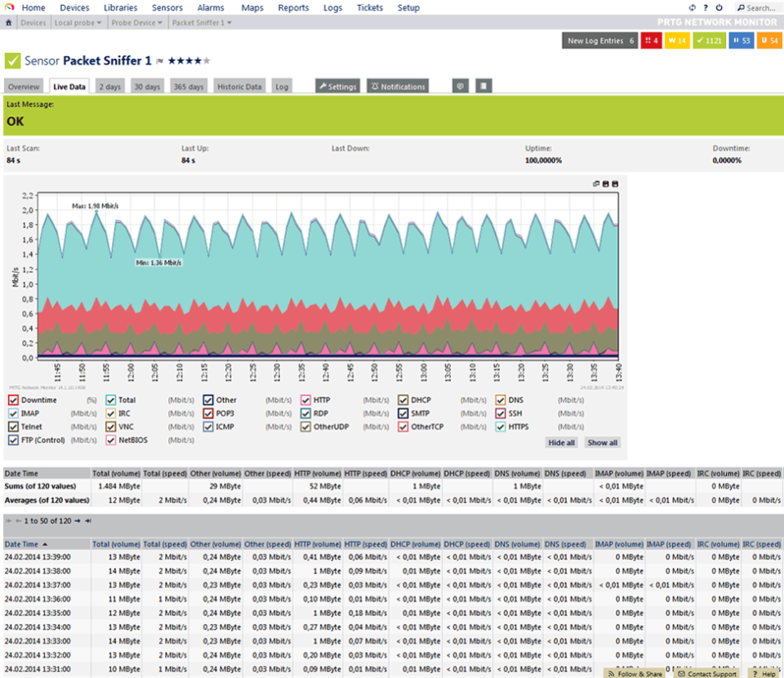Toggle the NetBIOS channel checkbox
This screenshot has width=784, height=678.
111,439
